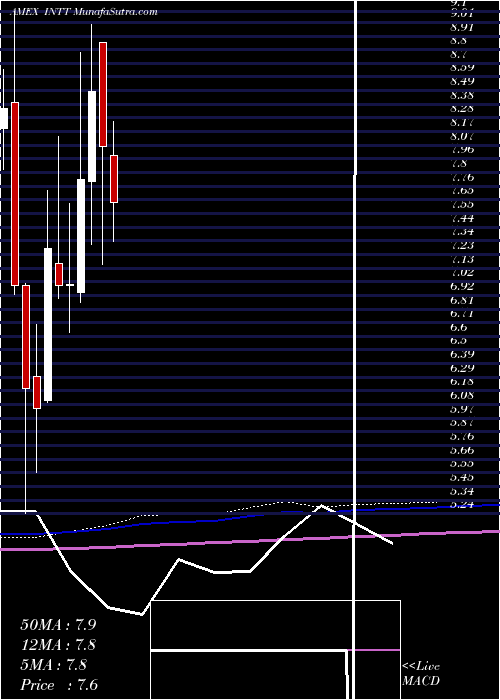Click the 7.13 price axis label
500x700 pixels.
[462, 259]
